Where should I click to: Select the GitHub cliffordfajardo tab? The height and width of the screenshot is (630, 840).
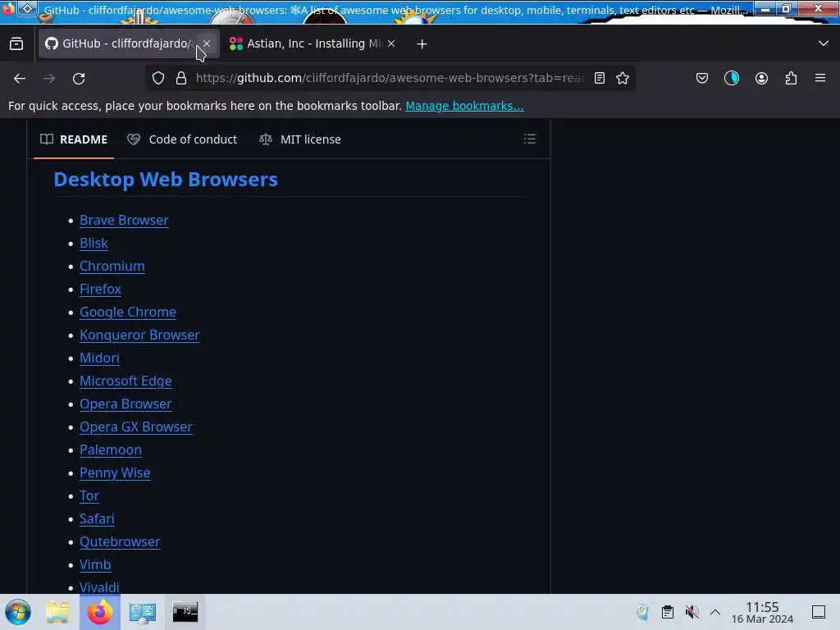(129, 43)
